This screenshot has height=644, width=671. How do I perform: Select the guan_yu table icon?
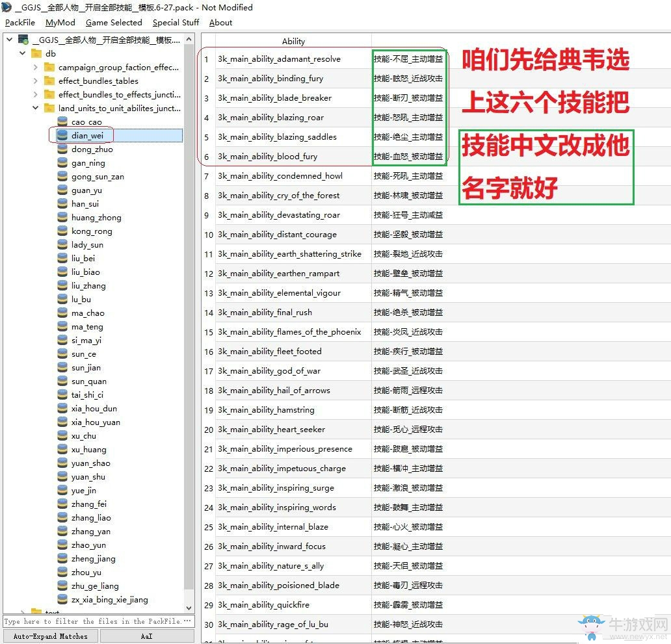pos(62,190)
